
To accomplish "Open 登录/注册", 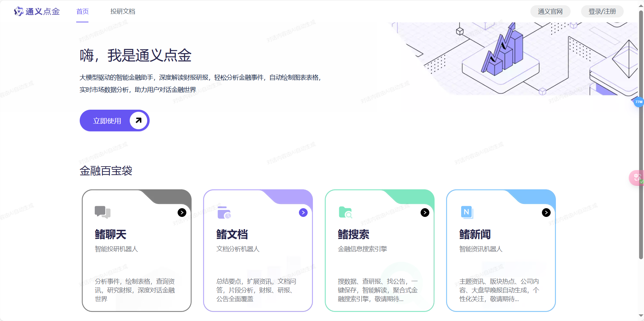I will click(x=602, y=11).
